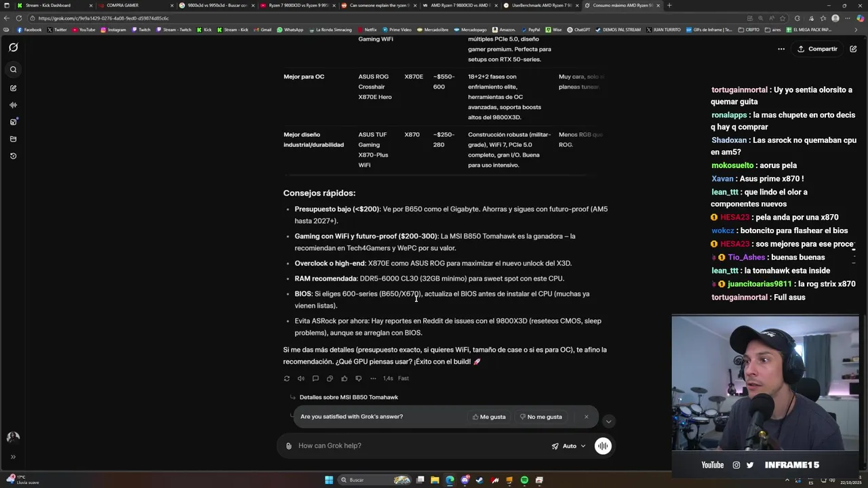The height and width of the screenshot is (488, 868).
Task: Add this page to favorites with the star icon
Action: (x=783, y=18)
